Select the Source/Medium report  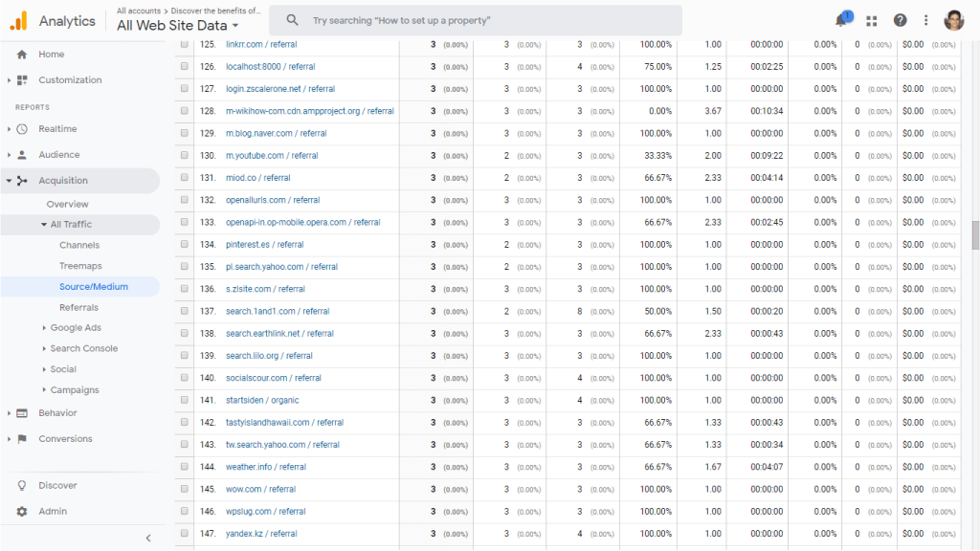pos(94,287)
